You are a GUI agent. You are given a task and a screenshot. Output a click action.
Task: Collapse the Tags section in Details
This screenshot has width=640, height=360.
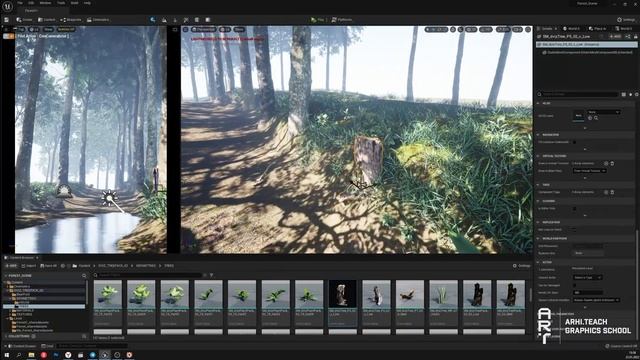tap(538, 185)
